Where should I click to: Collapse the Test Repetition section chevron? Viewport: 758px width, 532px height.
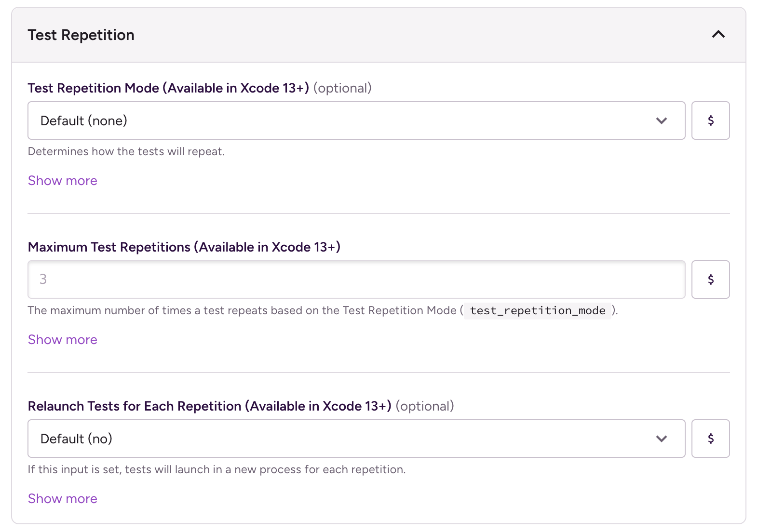tap(718, 35)
